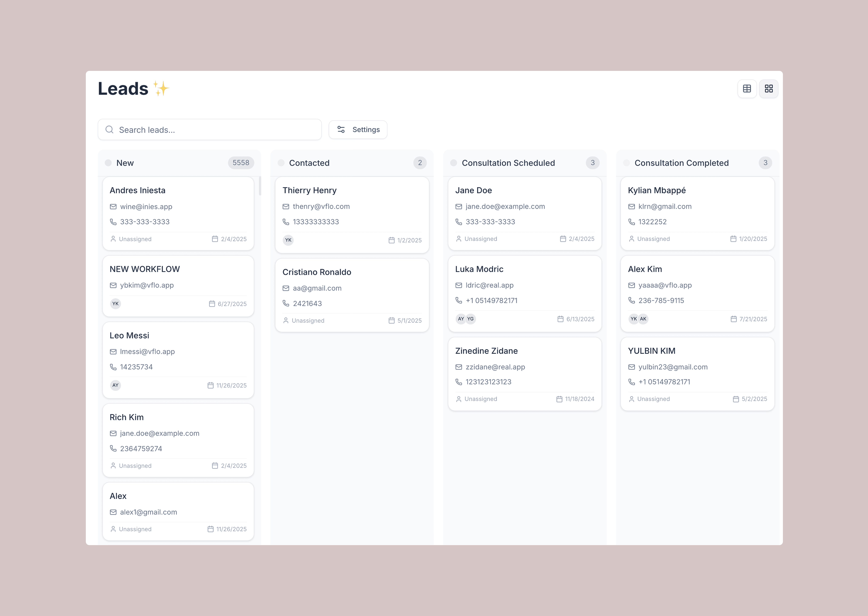Click email zzidane@real.app
This screenshot has width=868, height=616.
(x=495, y=367)
